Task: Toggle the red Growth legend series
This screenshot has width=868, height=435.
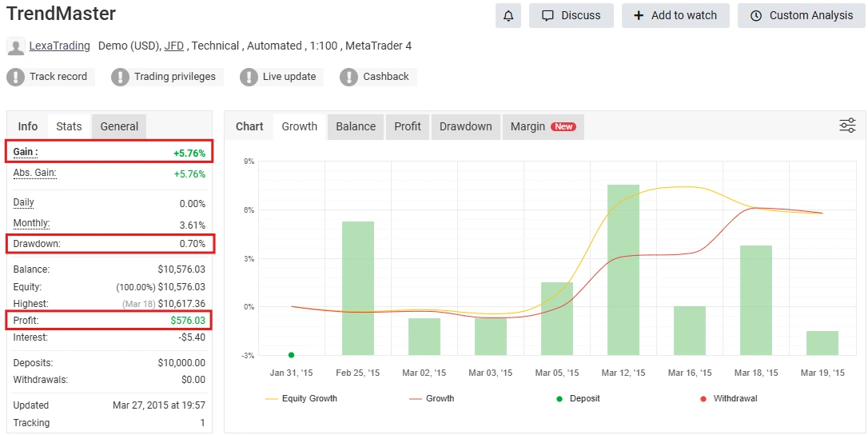Action: (432, 398)
